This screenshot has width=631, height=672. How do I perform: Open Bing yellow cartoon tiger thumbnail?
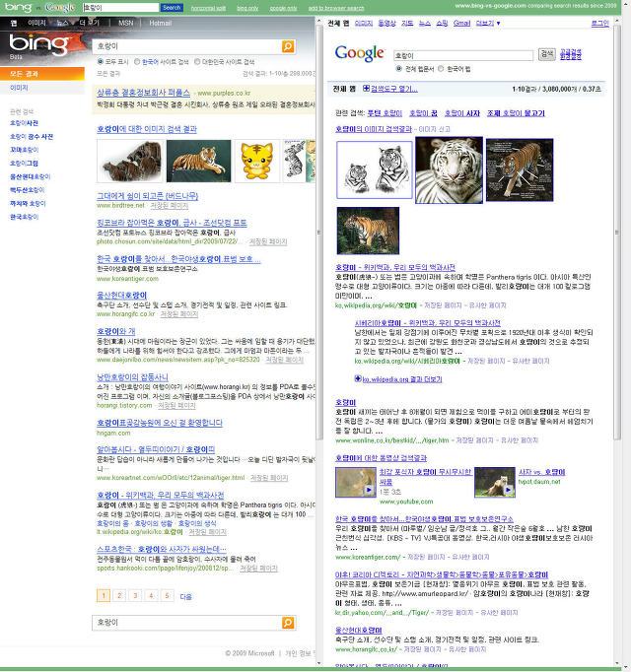257,162
